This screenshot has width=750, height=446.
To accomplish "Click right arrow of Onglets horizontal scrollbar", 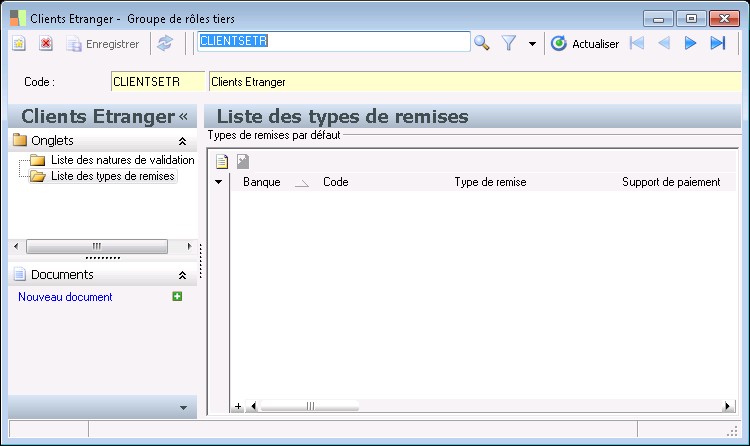I will click(x=189, y=246).
